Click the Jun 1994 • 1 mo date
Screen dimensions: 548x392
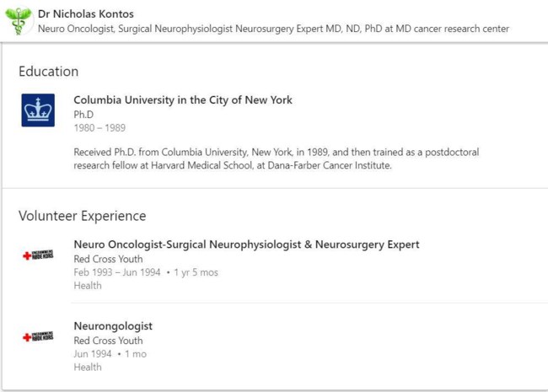point(110,354)
